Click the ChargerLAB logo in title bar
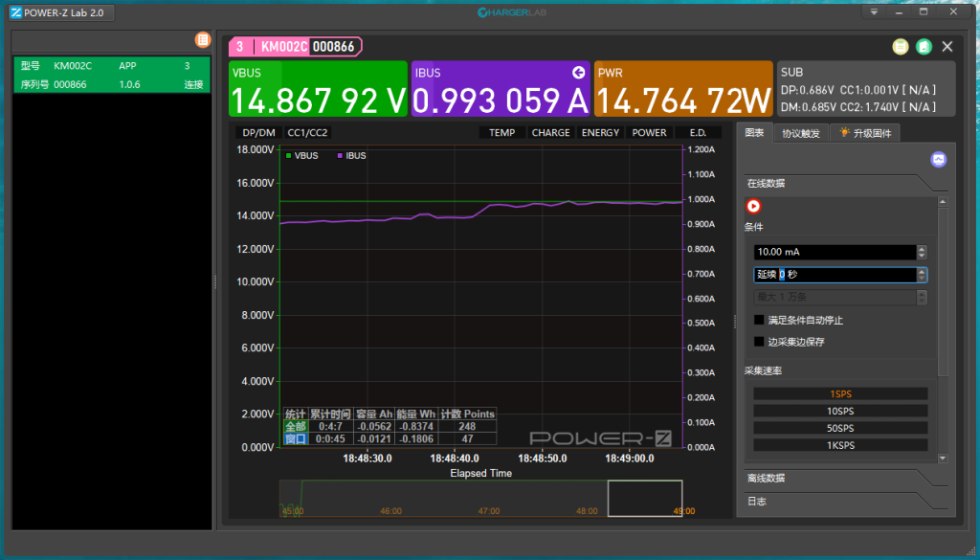This screenshot has height=560, width=980. [511, 11]
